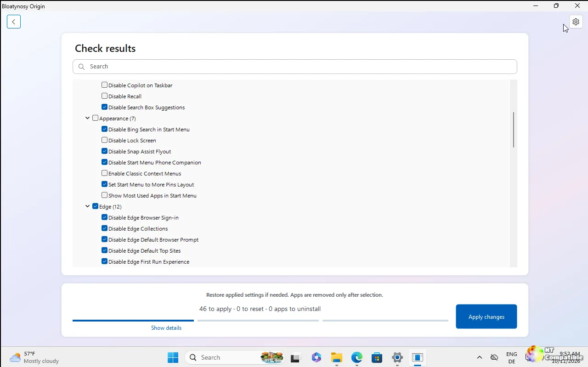Open the Settings app from the taskbar

pyautogui.click(x=397, y=357)
